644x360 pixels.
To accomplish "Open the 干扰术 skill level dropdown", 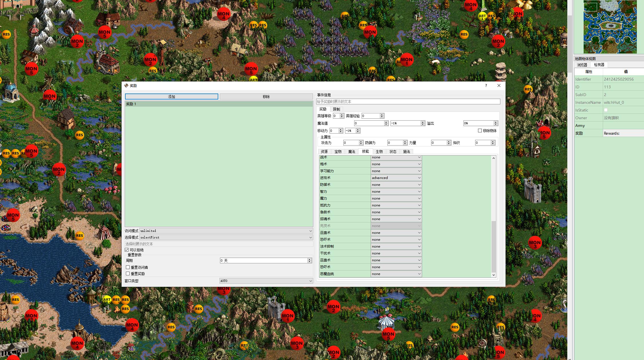I will pyautogui.click(x=396, y=253).
